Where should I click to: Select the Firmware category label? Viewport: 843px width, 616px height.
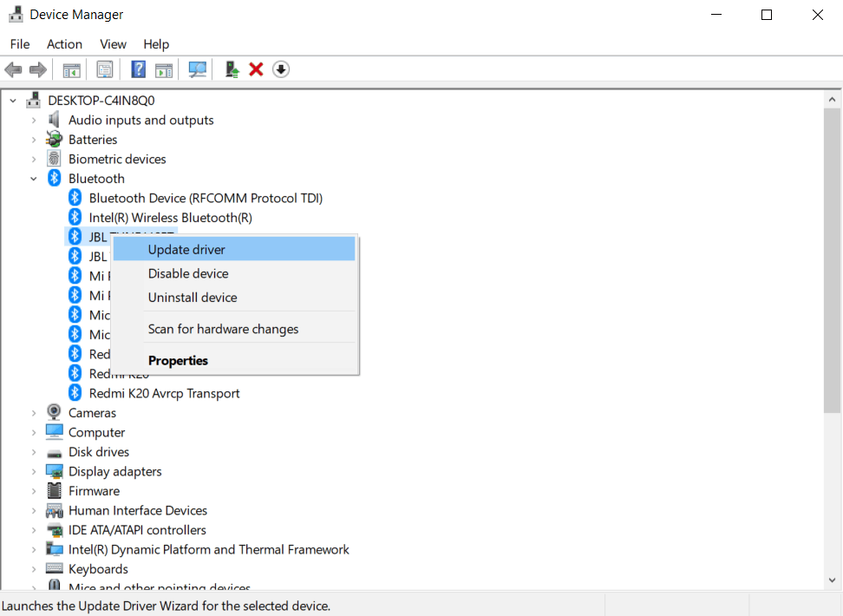tap(94, 491)
